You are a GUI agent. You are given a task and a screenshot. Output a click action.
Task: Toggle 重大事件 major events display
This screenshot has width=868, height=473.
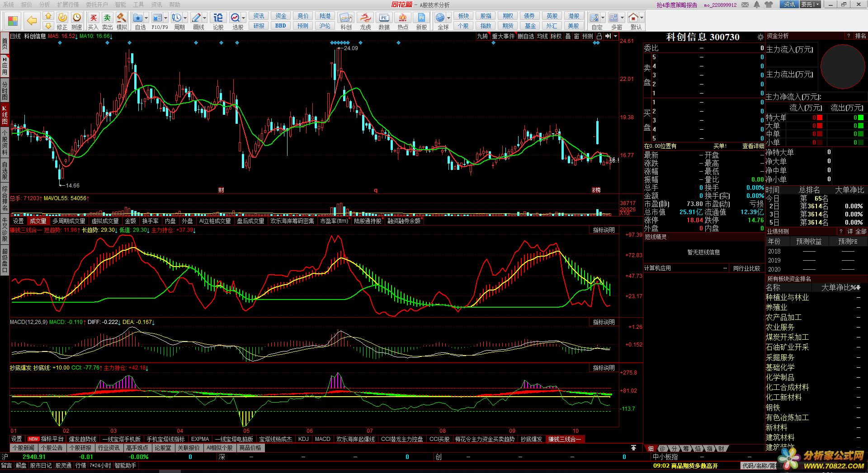(x=503, y=36)
